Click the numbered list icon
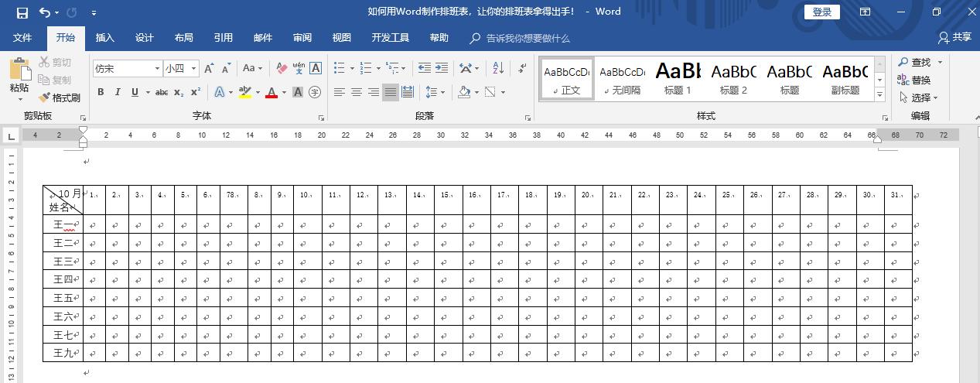Screen dimensions: 980x383 [365, 68]
